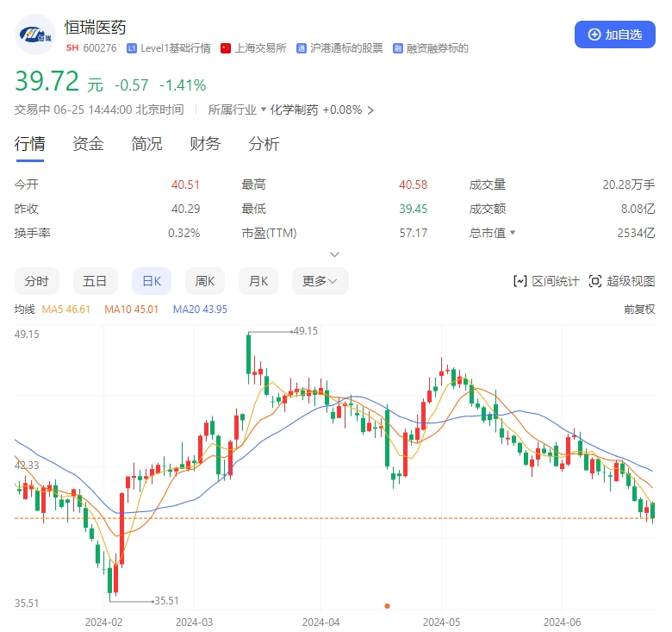Switch to the 简况 tab

click(146, 144)
